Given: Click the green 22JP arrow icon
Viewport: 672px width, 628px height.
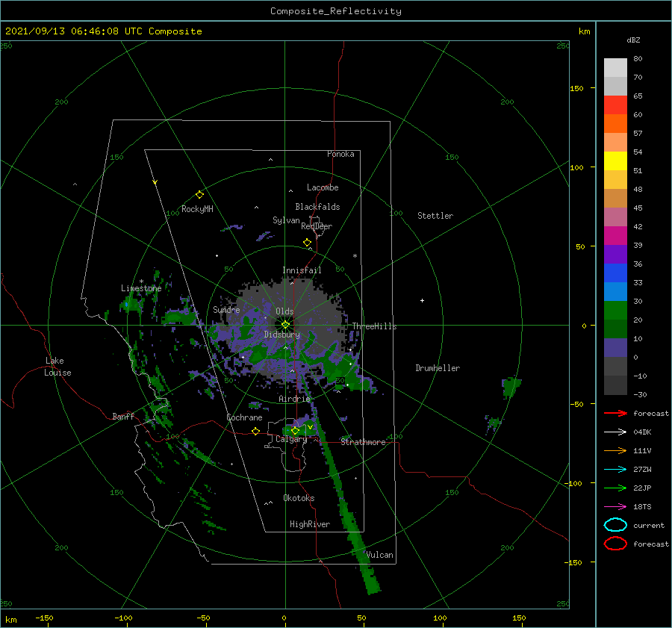Looking at the screenshot, I should pos(615,488).
